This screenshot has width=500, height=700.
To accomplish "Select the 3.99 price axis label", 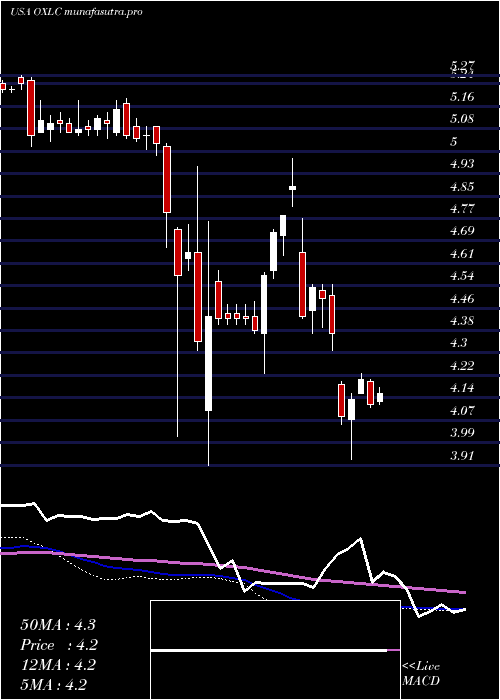I will click(x=462, y=433).
